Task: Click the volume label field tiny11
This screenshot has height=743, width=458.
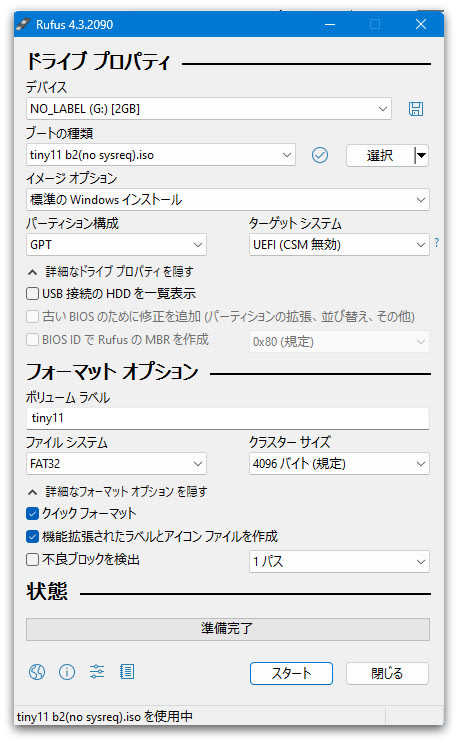Action: [227, 418]
